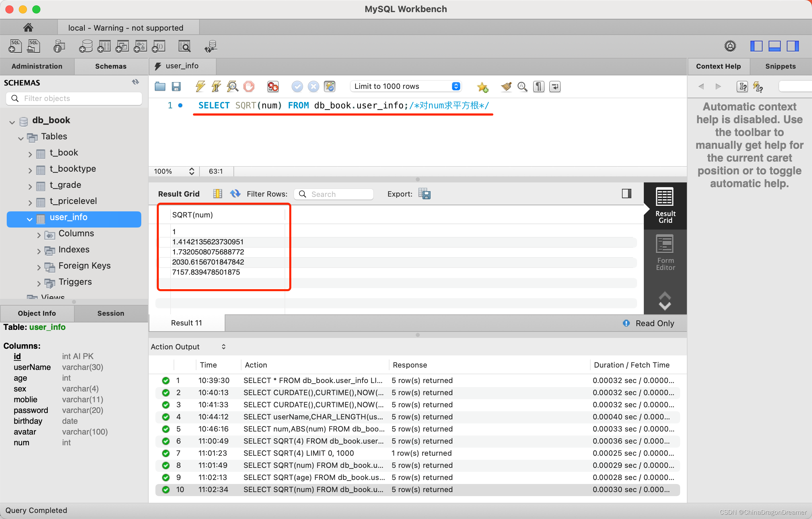Image resolution: width=812 pixels, height=519 pixels.
Task: Toggle the right sidebar panel
Action: pos(792,46)
